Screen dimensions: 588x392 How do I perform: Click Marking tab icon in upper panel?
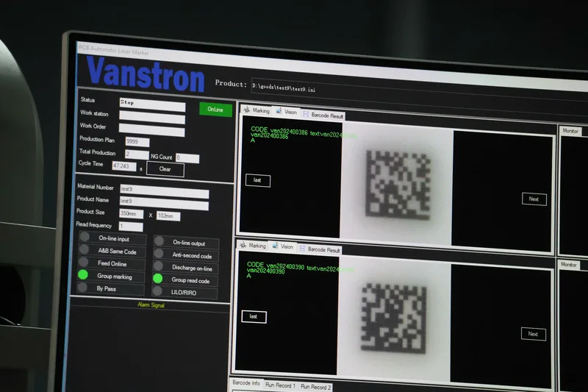click(x=247, y=110)
